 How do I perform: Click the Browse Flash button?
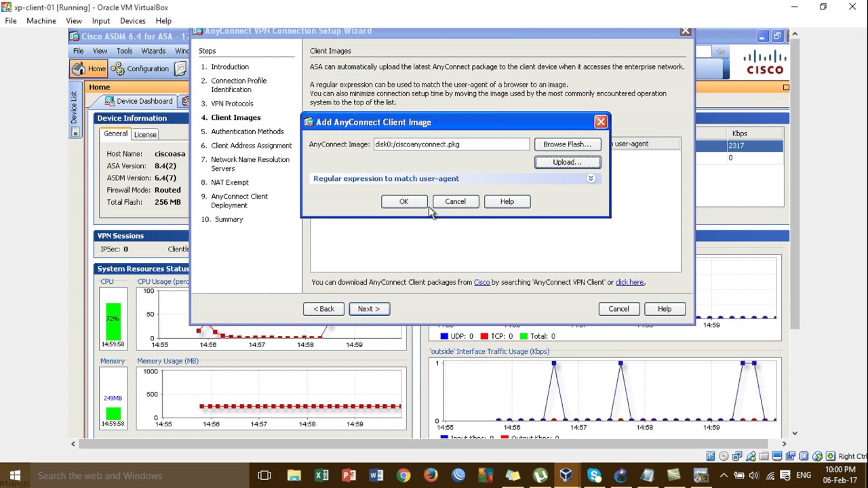click(x=567, y=144)
